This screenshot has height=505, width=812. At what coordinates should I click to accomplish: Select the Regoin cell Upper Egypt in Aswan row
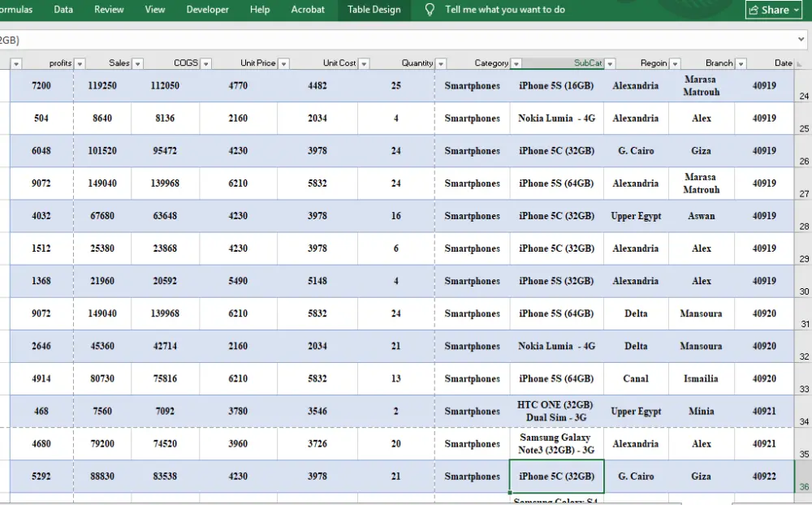point(636,216)
